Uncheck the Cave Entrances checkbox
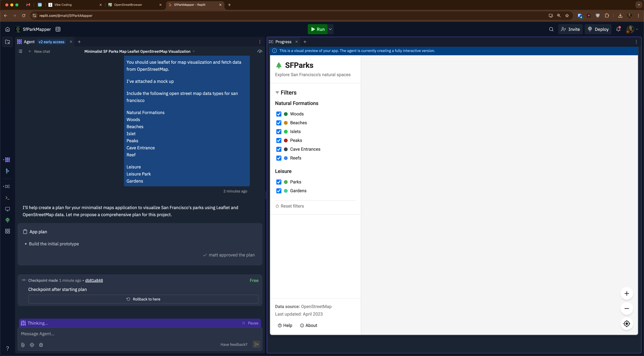 point(279,149)
